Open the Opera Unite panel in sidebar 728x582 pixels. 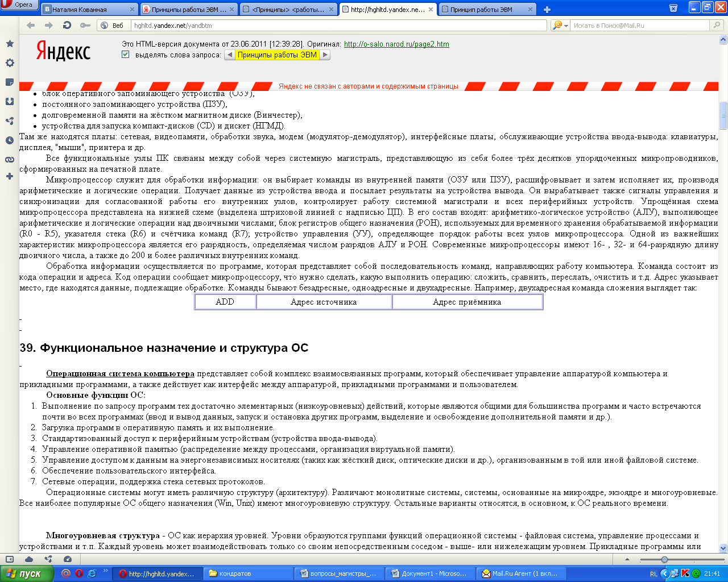(10, 120)
